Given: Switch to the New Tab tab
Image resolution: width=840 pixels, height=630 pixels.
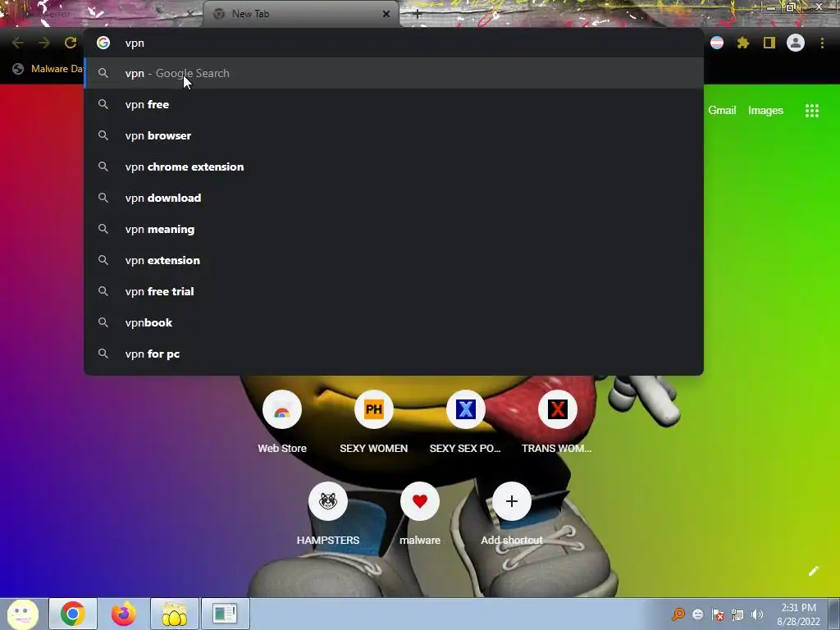Looking at the screenshot, I should [300, 14].
